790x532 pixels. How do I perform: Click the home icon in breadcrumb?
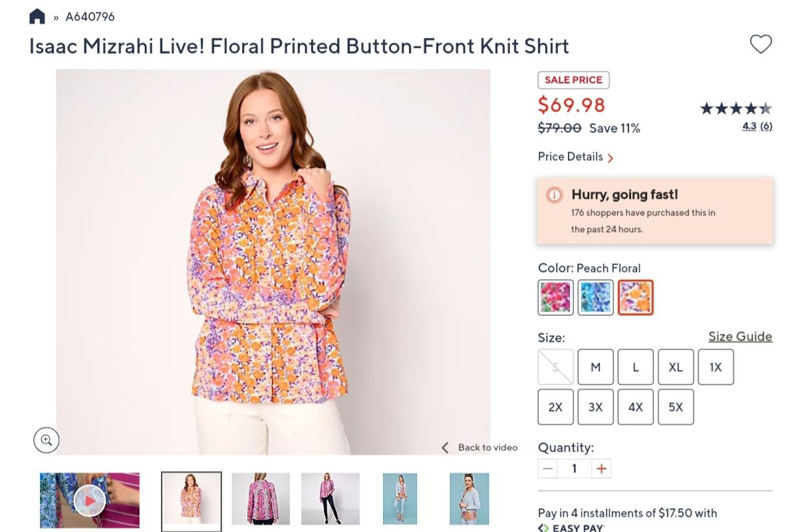(x=37, y=17)
